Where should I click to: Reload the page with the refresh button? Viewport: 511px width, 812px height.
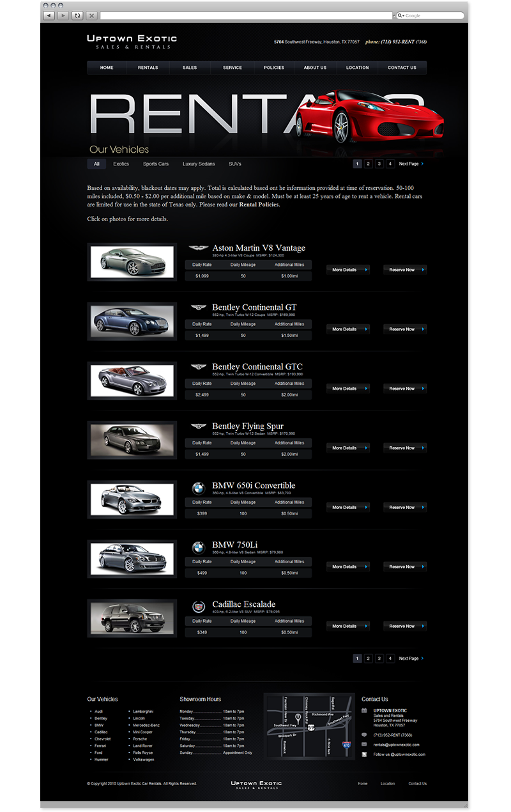click(77, 15)
